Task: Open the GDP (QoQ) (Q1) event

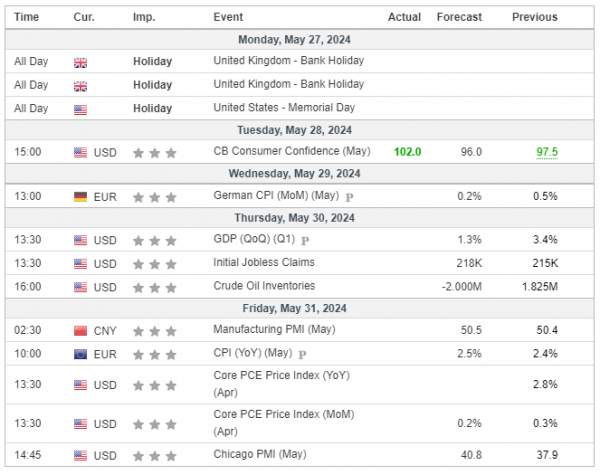Action: (254, 239)
